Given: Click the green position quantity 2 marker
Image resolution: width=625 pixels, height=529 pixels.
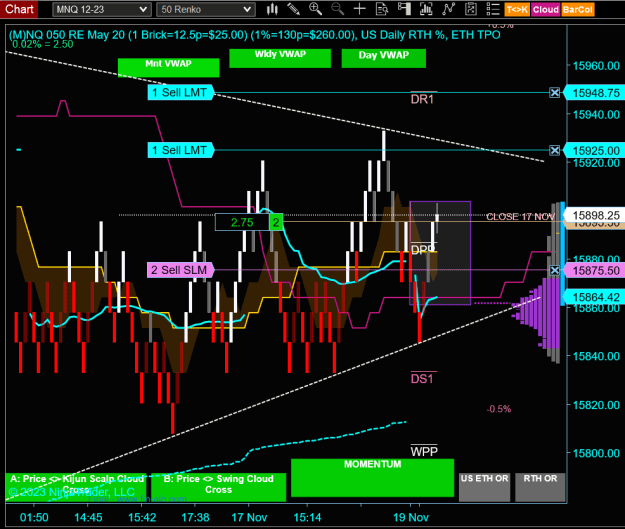Looking at the screenshot, I should pyautogui.click(x=276, y=222).
